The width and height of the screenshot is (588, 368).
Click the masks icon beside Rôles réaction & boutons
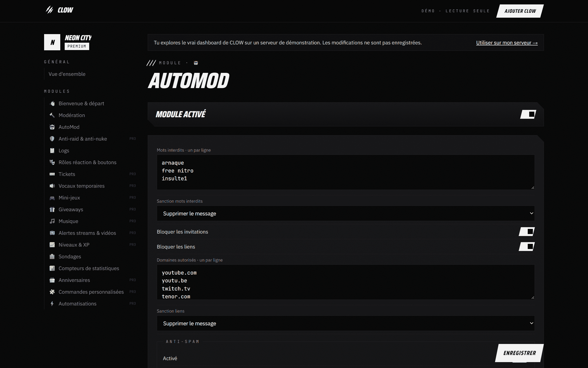point(52,162)
